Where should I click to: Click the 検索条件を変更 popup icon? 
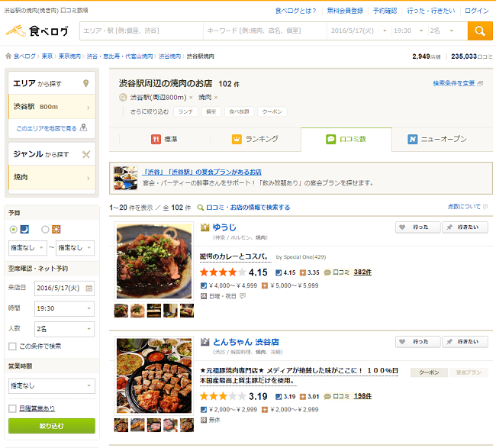(480, 83)
